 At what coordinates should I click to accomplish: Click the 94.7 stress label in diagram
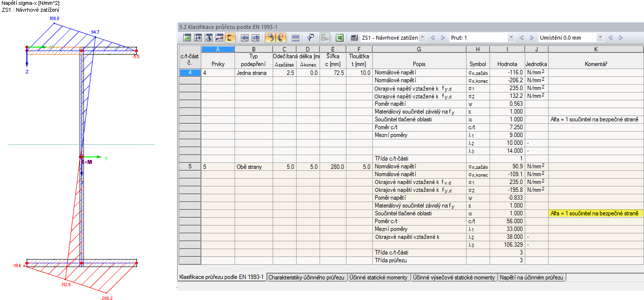95,32
